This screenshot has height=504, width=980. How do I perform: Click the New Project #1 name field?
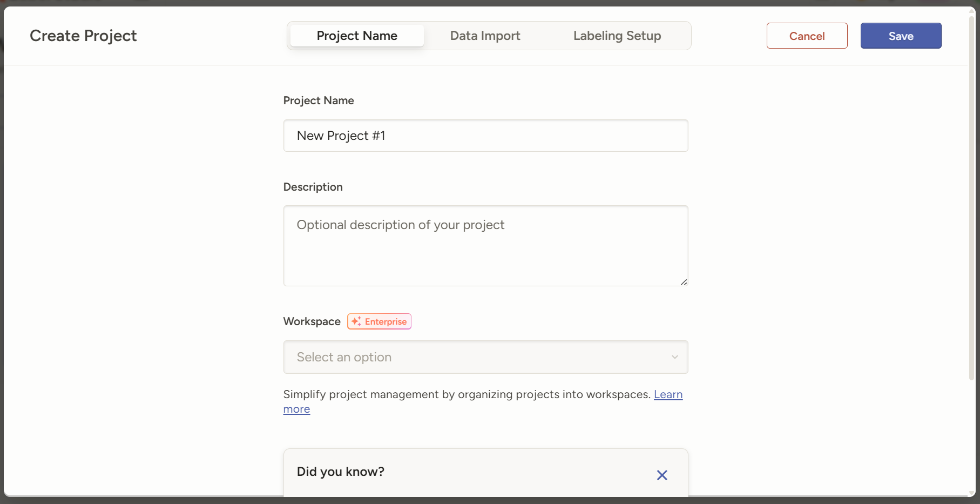tap(485, 136)
